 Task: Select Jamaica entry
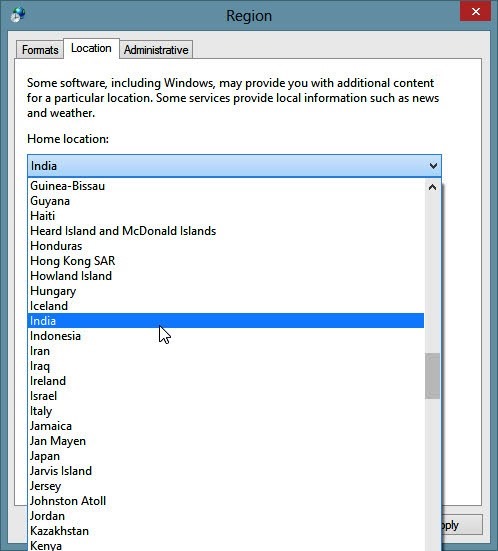pos(226,426)
